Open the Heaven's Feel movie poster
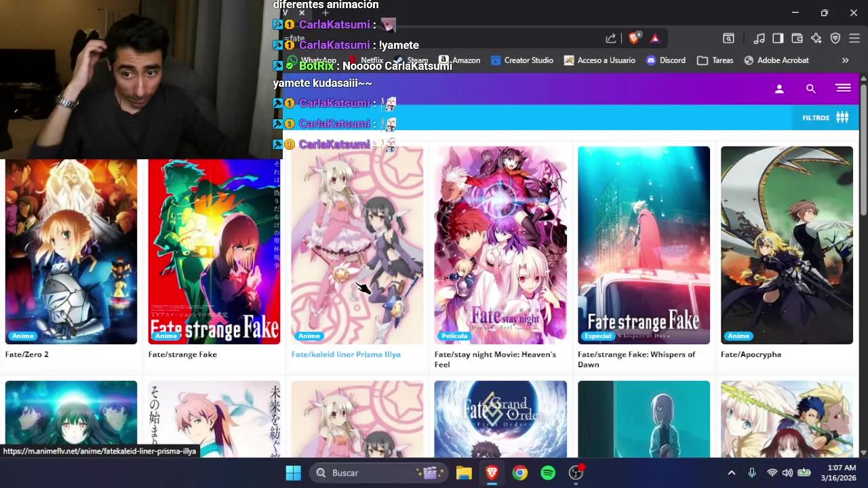 click(x=500, y=245)
